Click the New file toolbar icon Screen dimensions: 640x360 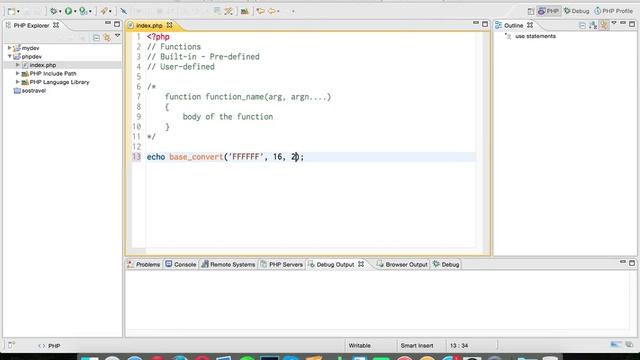coord(11,11)
